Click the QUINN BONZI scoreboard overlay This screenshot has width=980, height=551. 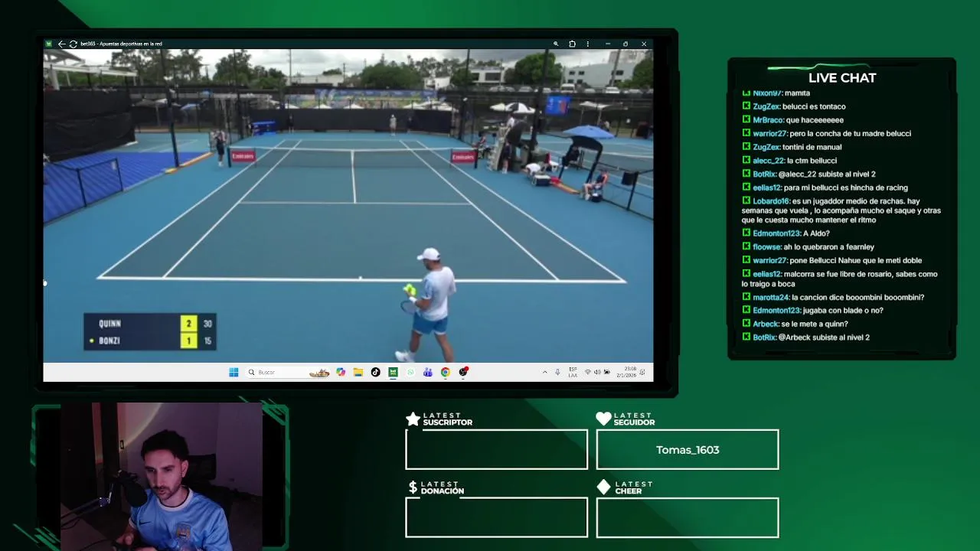(x=150, y=332)
